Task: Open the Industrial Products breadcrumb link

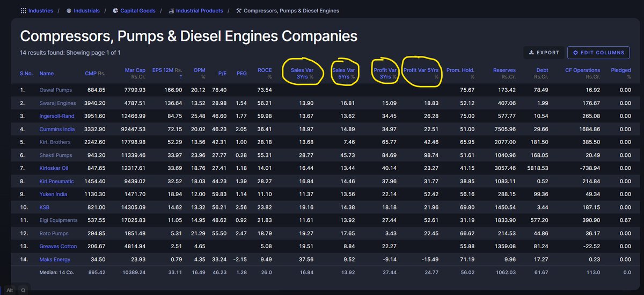Action: [199, 11]
